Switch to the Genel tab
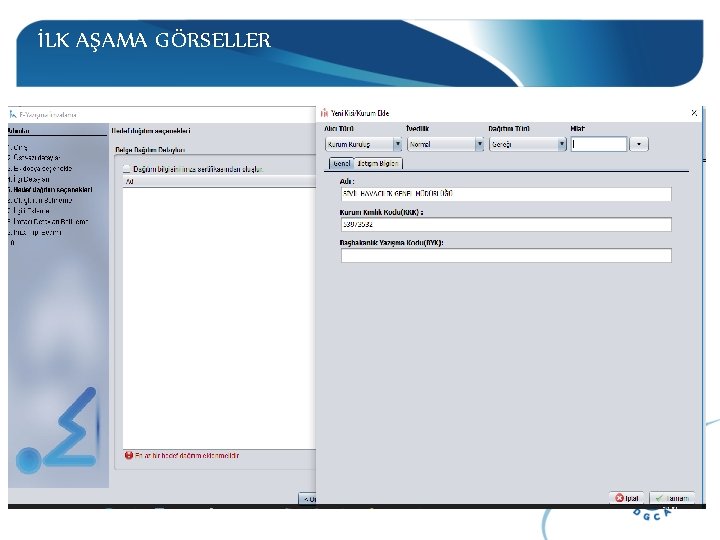Screen dimensions: 720x540 point(341,163)
